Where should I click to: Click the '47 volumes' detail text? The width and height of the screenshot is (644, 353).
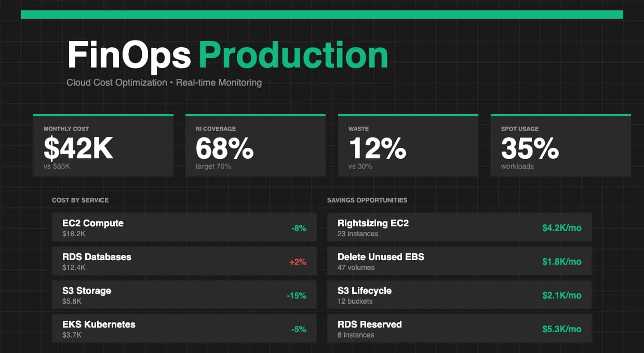tap(356, 268)
